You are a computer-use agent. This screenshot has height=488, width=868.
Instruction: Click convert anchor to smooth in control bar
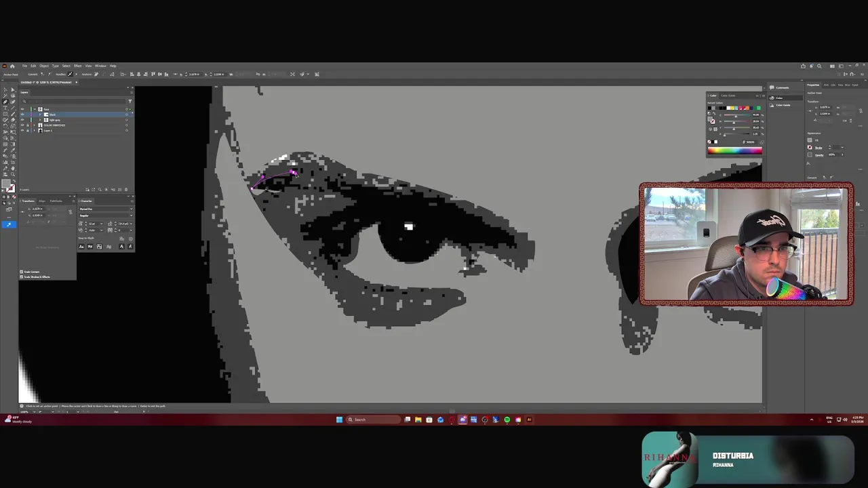point(50,74)
